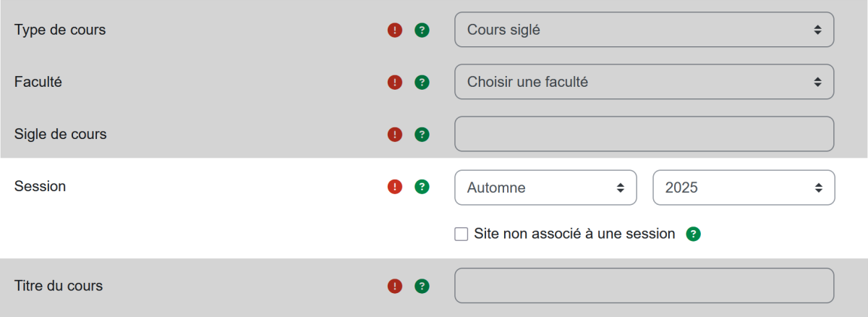Image resolution: width=868 pixels, height=317 pixels.
Task: Focus the Titre du cours input field
Action: 644,286
